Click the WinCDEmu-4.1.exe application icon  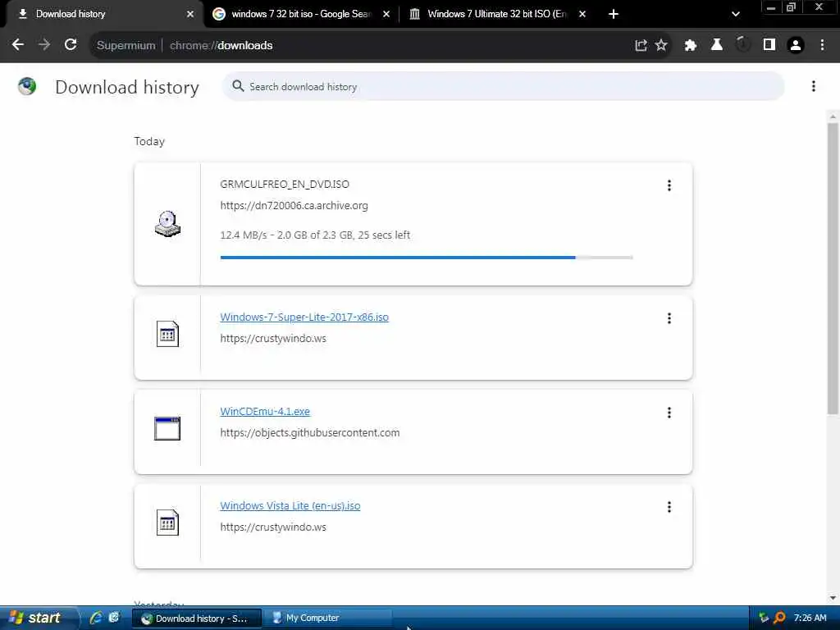167,428
